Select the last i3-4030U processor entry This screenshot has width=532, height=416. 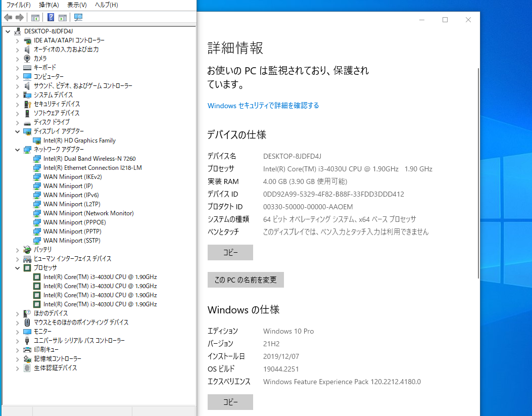[x=100, y=304]
